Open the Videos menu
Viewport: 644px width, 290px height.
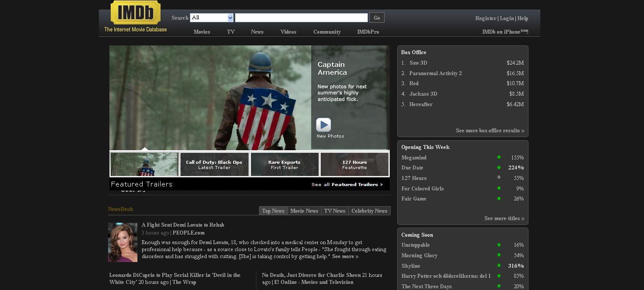click(x=288, y=32)
